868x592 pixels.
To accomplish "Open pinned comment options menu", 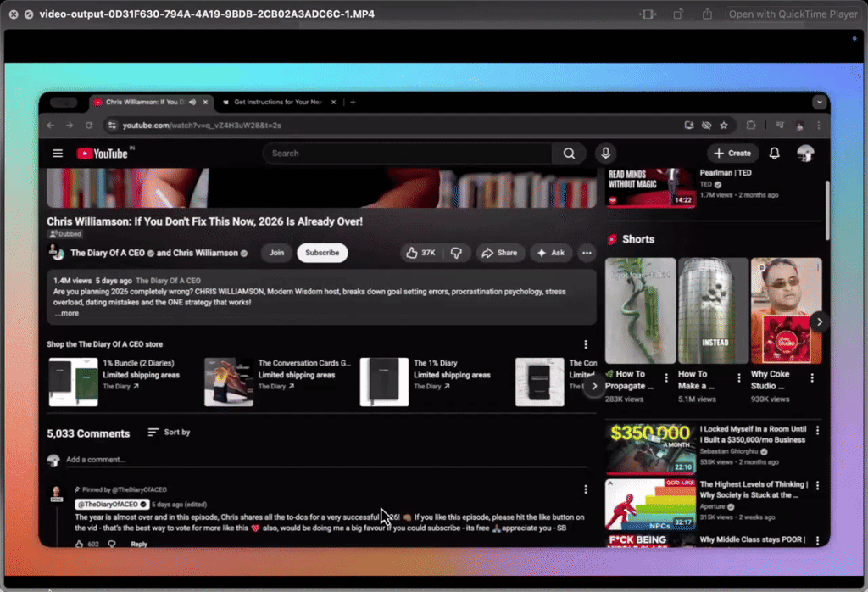I will (x=586, y=489).
